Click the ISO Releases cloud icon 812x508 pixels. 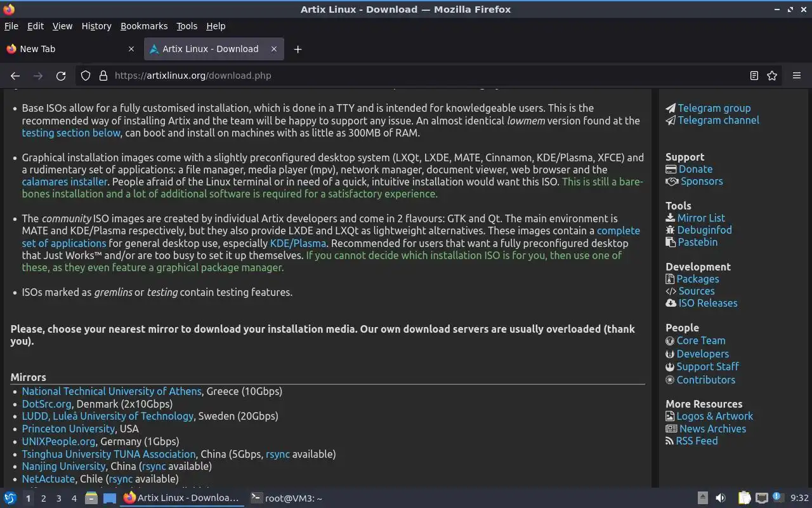tap(671, 303)
